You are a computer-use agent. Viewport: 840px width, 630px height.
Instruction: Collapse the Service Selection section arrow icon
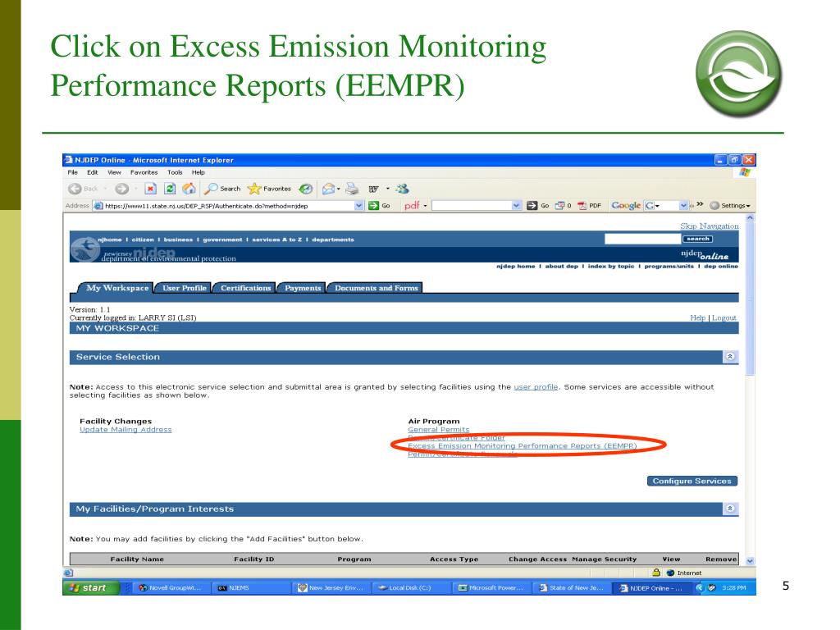[730, 357]
